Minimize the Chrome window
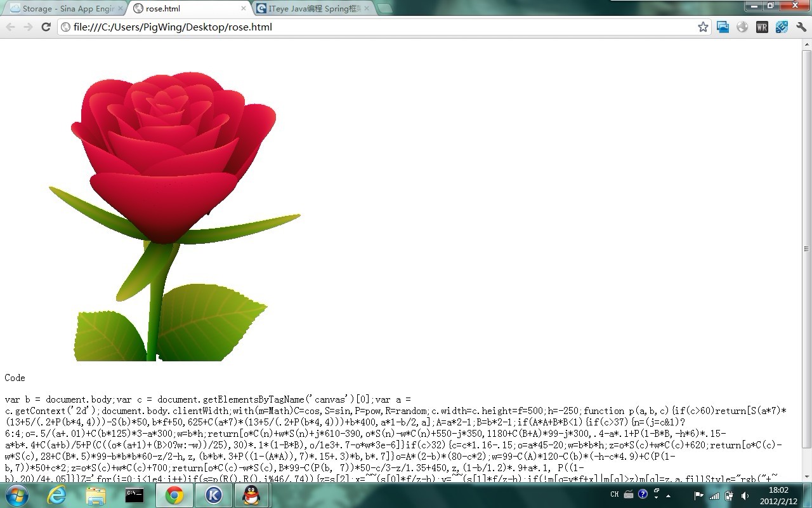This screenshot has height=508, width=812. coord(754,6)
